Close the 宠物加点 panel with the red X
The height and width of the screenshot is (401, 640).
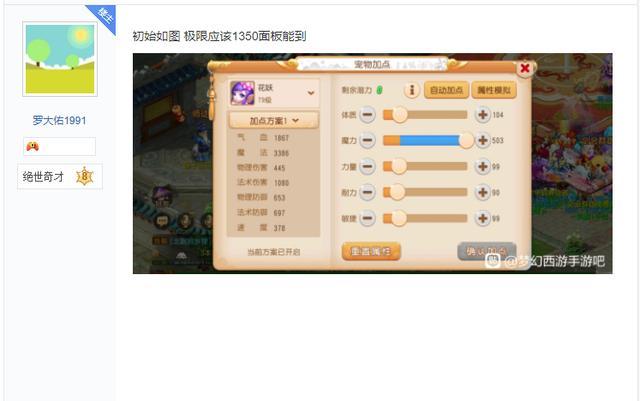525,68
